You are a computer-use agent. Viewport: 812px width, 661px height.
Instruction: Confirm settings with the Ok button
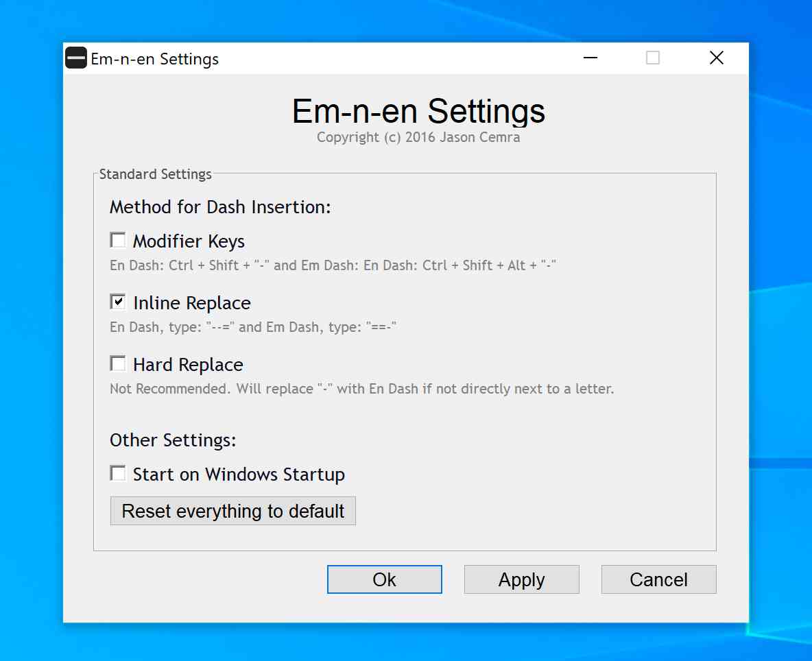point(384,579)
